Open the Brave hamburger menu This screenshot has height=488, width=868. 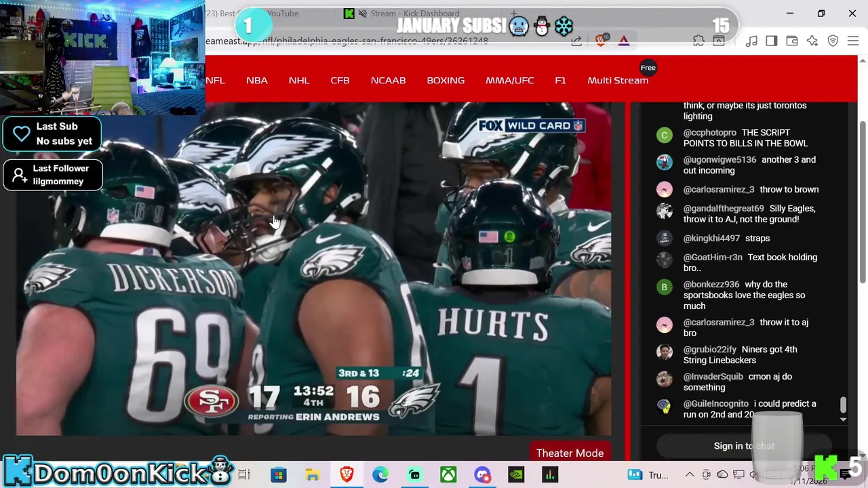coord(853,41)
